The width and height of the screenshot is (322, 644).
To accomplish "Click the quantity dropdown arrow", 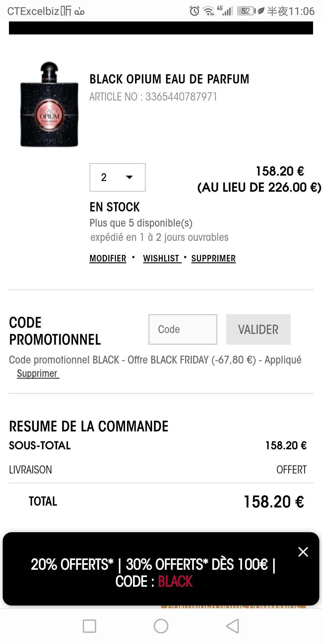I will (x=129, y=177).
